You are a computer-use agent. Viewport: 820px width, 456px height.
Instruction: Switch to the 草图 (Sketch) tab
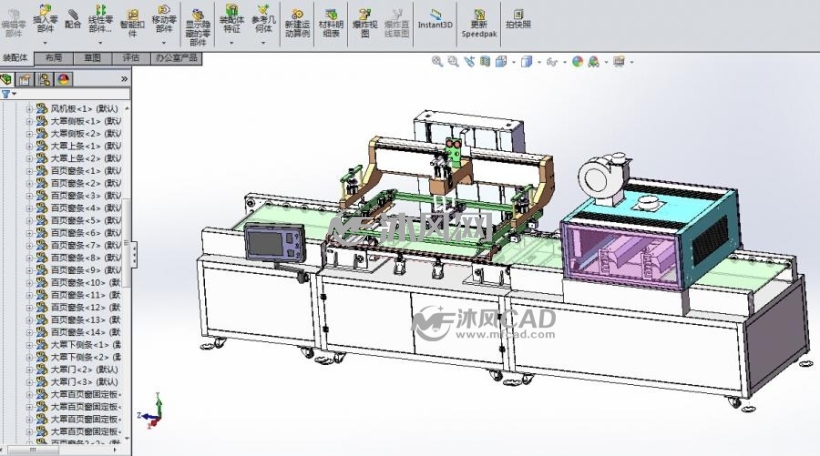pyautogui.click(x=93, y=58)
